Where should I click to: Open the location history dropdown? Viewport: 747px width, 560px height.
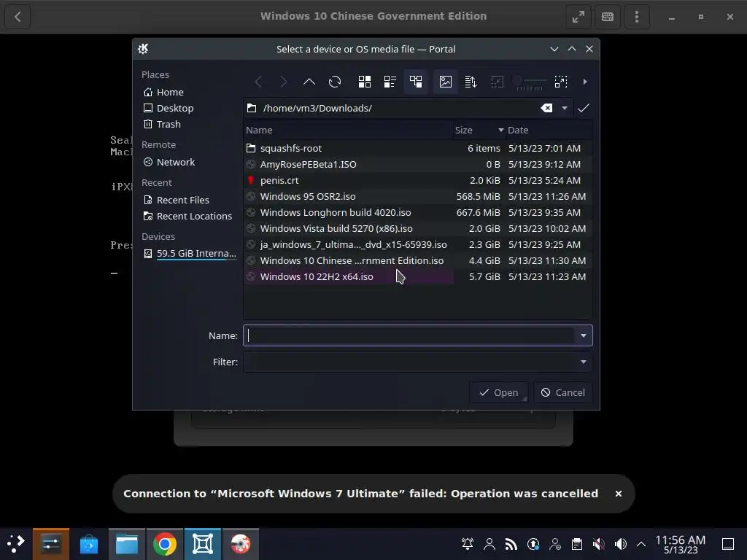click(565, 108)
